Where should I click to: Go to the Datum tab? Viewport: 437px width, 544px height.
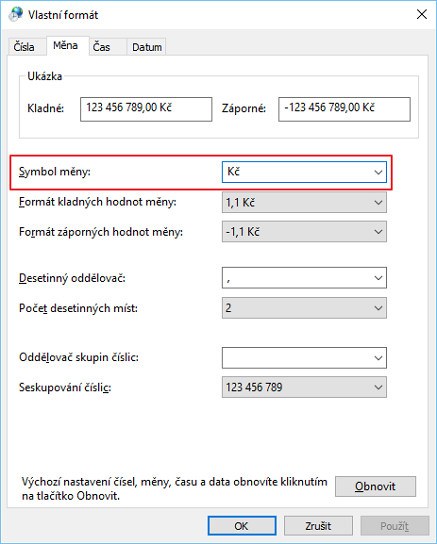[x=147, y=47]
